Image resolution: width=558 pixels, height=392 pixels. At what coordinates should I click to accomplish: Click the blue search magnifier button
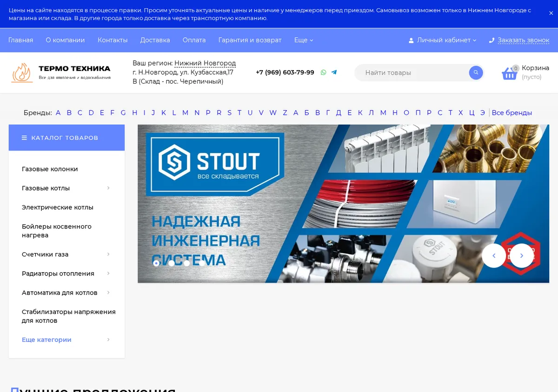tap(476, 72)
